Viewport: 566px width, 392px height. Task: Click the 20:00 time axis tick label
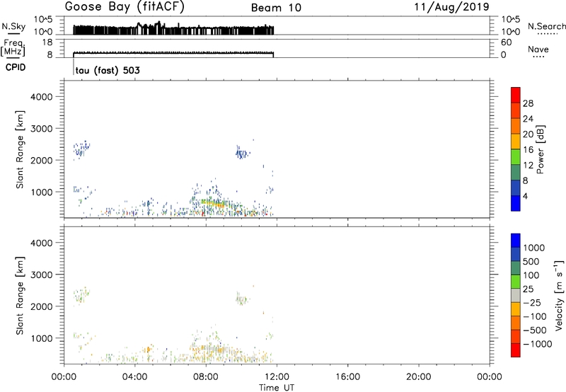(418, 376)
